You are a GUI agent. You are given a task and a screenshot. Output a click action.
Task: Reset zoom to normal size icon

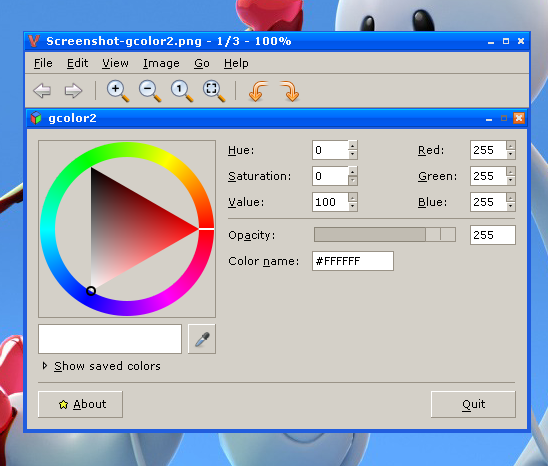point(182,91)
